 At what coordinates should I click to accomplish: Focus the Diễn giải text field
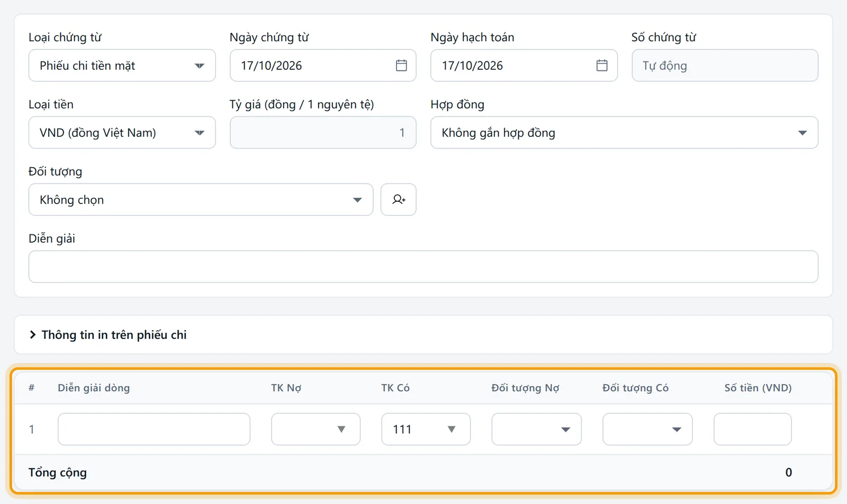pos(423,267)
